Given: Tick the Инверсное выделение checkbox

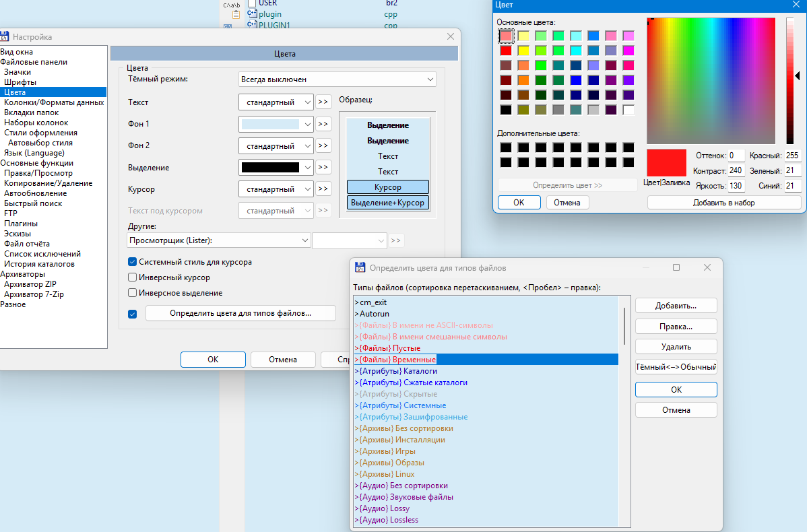Looking at the screenshot, I should pos(133,293).
